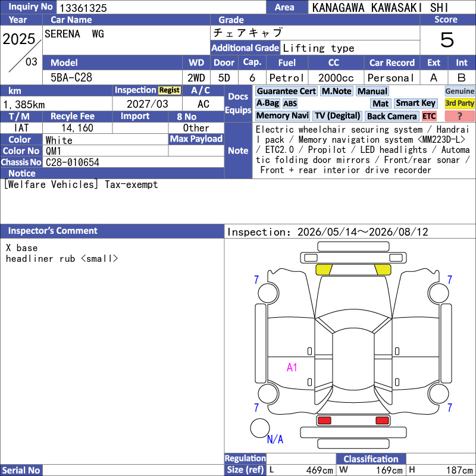This screenshot has width=476, height=476.
Task: Click the right red tail light on diagram
Action: (x=382, y=421)
